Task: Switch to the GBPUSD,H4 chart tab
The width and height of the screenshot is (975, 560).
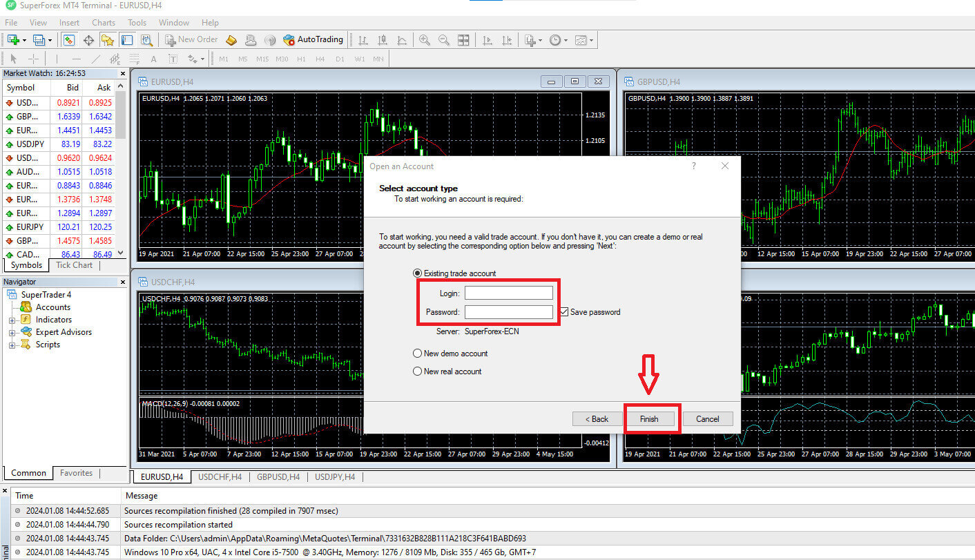Action: click(278, 476)
